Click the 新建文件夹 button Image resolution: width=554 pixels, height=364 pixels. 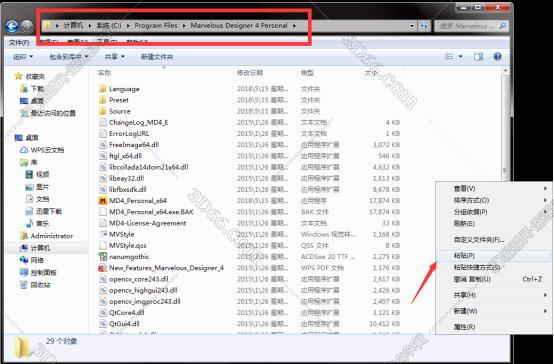157,57
